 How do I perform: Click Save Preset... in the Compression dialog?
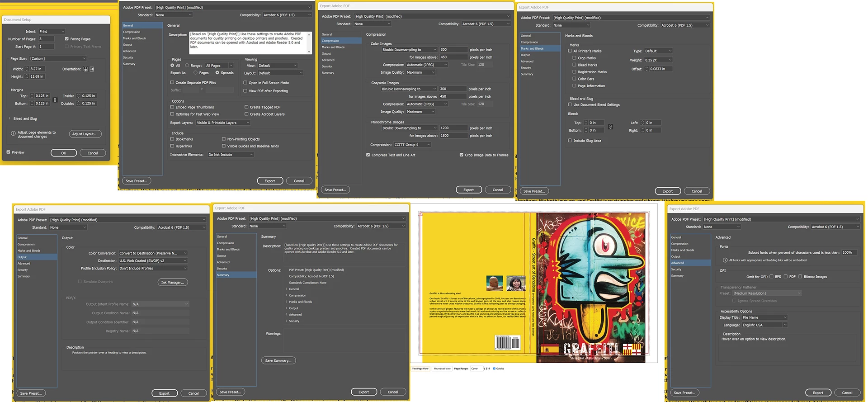pyautogui.click(x=335, y=190)
